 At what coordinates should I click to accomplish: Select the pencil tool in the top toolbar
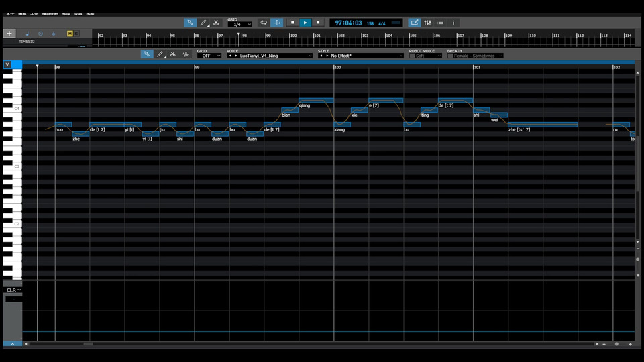click(x=203, y=23)
